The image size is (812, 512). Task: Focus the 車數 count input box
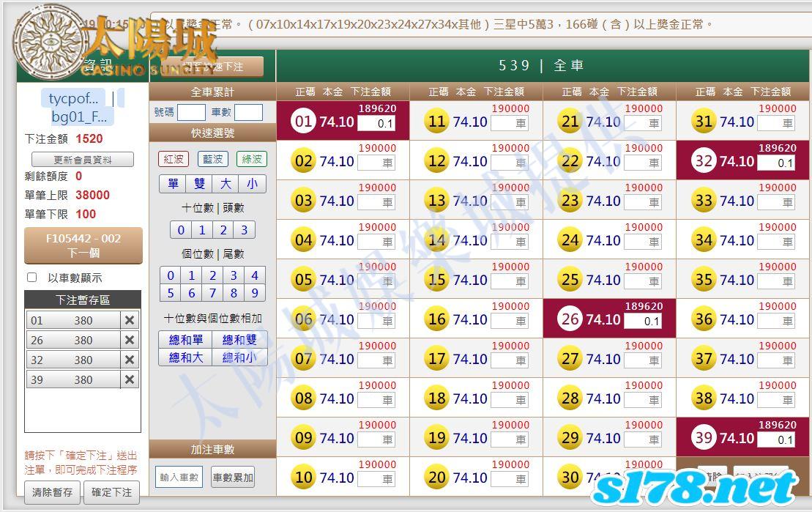coord(248,112)
